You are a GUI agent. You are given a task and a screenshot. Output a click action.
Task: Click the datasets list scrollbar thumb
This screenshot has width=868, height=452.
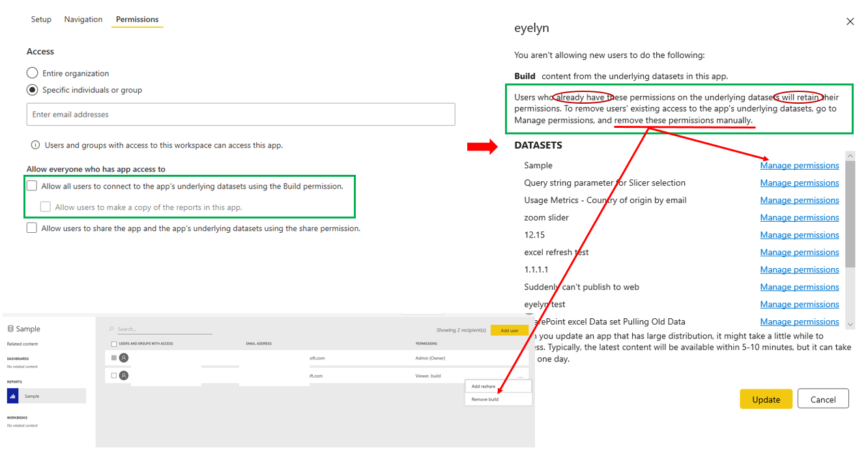[x=850, y=214]
